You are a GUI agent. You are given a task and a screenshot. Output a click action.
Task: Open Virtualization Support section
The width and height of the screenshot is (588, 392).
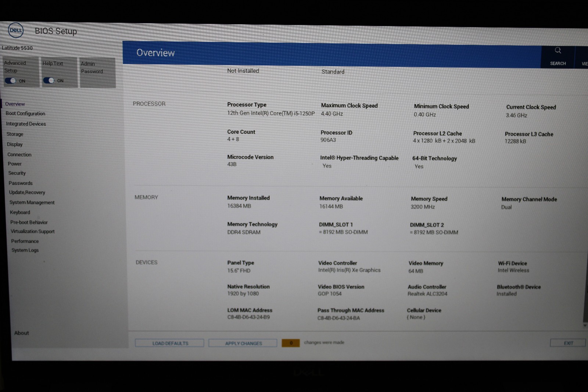32,232
